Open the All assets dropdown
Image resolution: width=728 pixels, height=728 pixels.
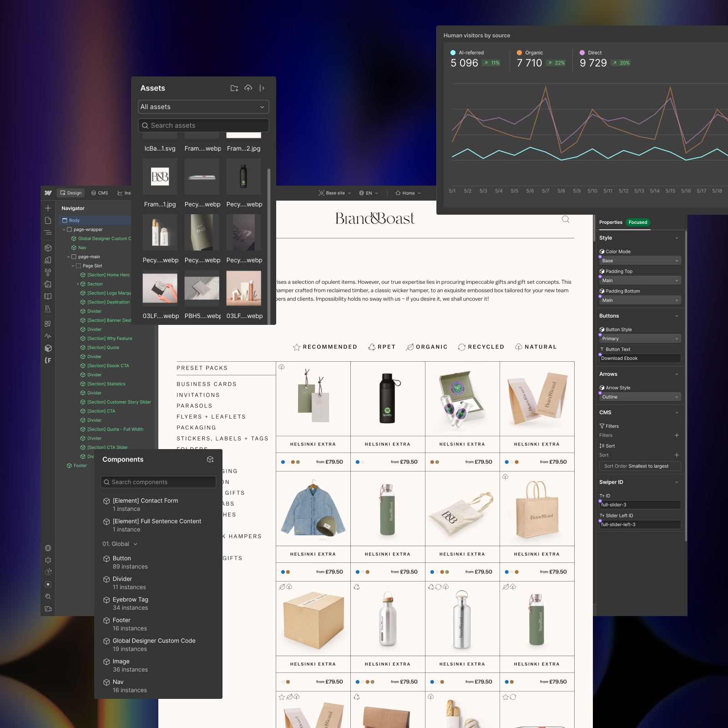203,107
